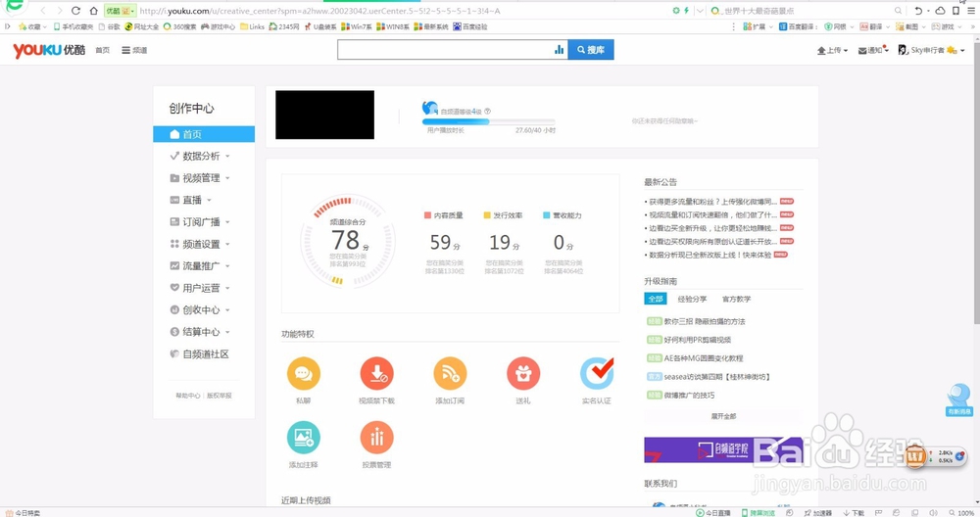Screen dimensions: 980x517
Task: Click the 搜库 search button
Action: point(591,50)
